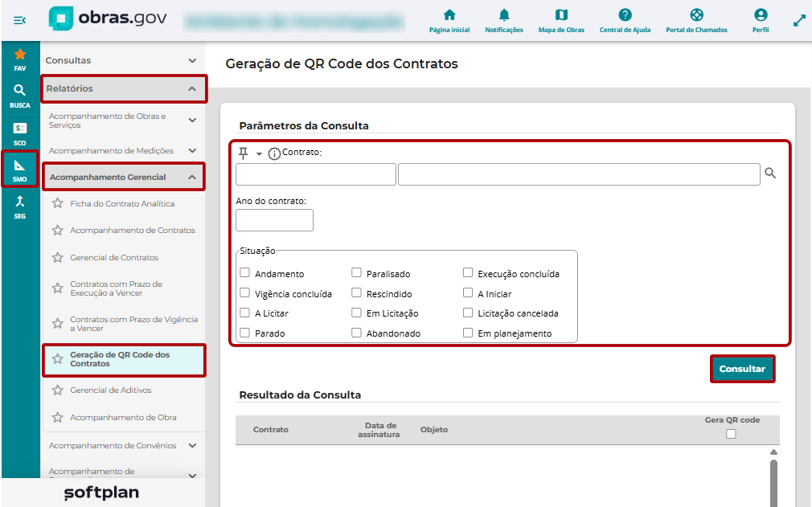
Task: Check the Andamento situation box
Action: click(245, 272)
